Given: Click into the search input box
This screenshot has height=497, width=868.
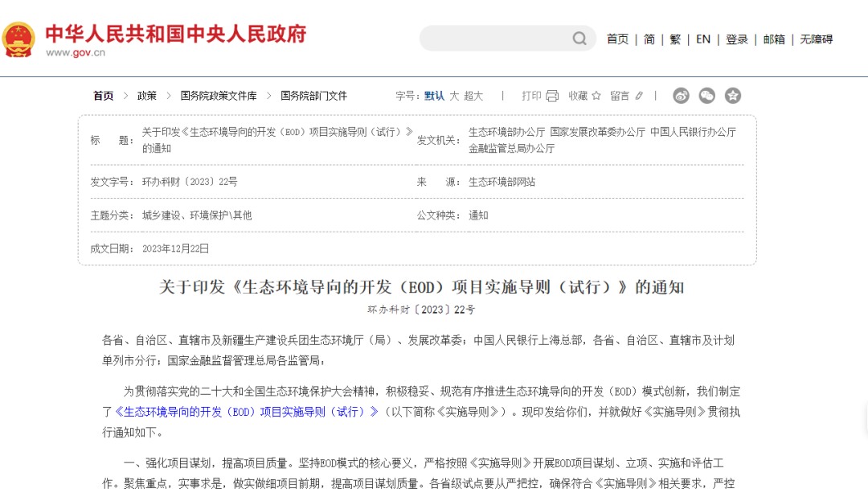Looking at the screenshot, I should pyautogui.click(x=494, y=39).
